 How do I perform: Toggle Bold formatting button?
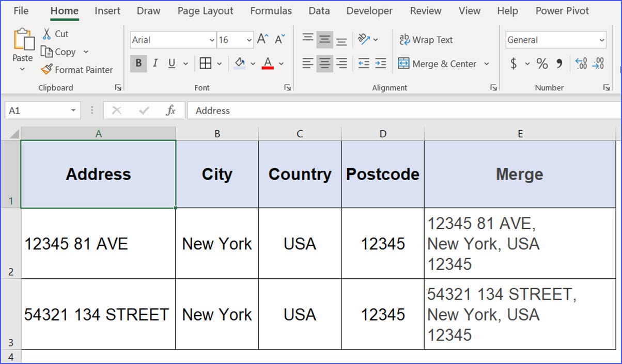coord(138,64)
